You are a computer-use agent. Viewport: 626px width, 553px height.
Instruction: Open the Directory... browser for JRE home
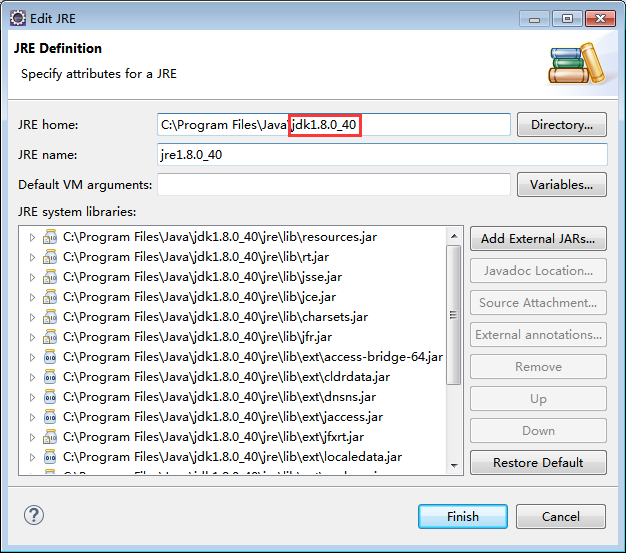pos(562,125)
